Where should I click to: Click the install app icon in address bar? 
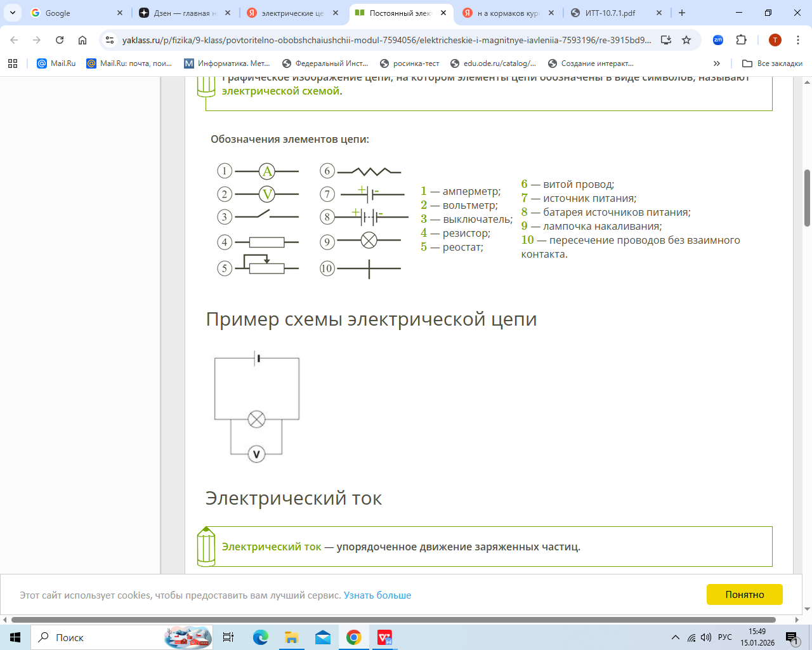(666, 40)
